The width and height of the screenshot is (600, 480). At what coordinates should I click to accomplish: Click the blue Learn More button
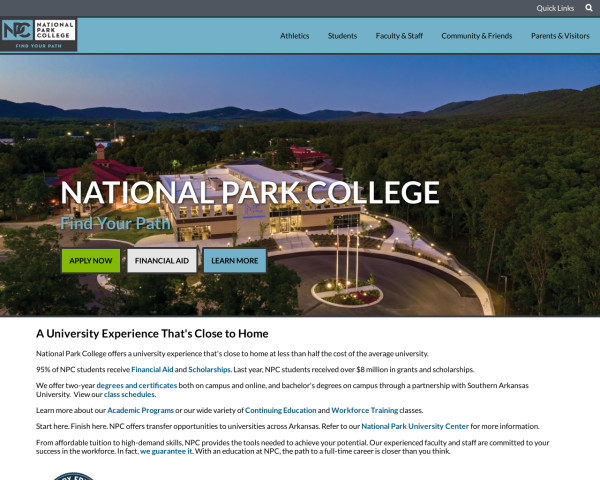(235, 261)
